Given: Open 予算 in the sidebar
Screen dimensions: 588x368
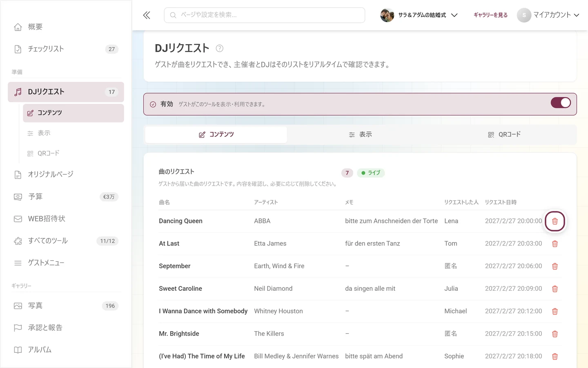Looking at the screenshot, I should (66, 197).
